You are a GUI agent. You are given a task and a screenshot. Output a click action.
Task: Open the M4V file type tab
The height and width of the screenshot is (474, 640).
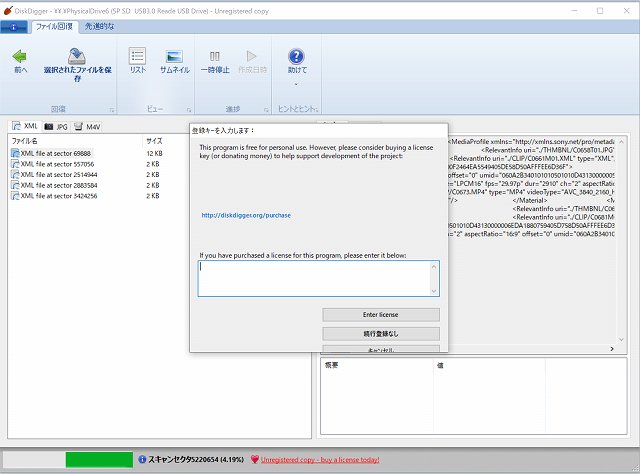coord(87,127)
